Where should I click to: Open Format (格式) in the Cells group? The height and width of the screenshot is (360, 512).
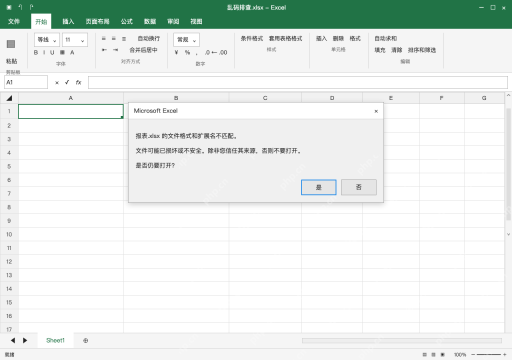[355, 39]
